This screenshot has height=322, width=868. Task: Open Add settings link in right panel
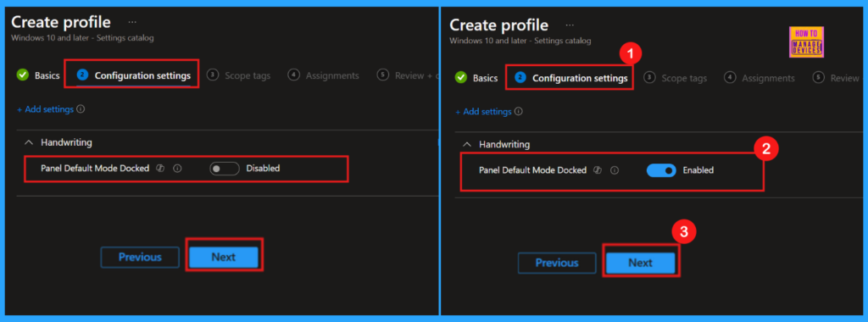pyautogui.click(x=483, y=112)
